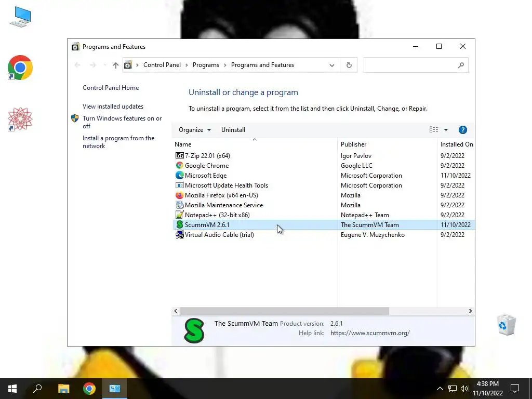532x399 pixels.
Task: Expand the address bar history dropdown
Action: tap(332, 65)
